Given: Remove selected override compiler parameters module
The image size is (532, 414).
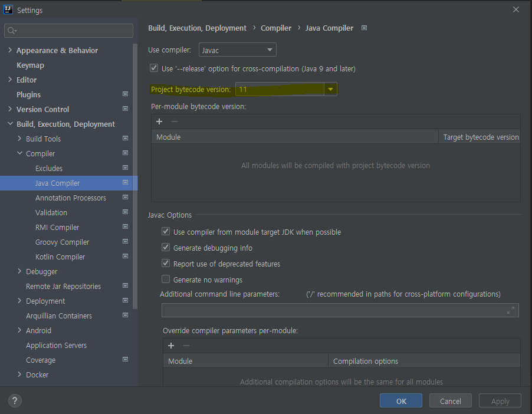Looking at the screenshot, I should 186,346.
